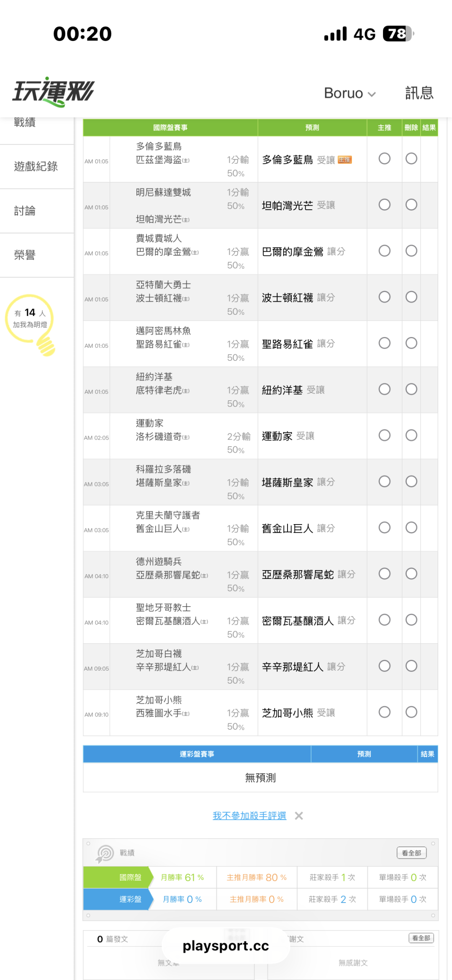
Task: Click the 我不參加殺手評選 link
Action: tap(249, 815)
